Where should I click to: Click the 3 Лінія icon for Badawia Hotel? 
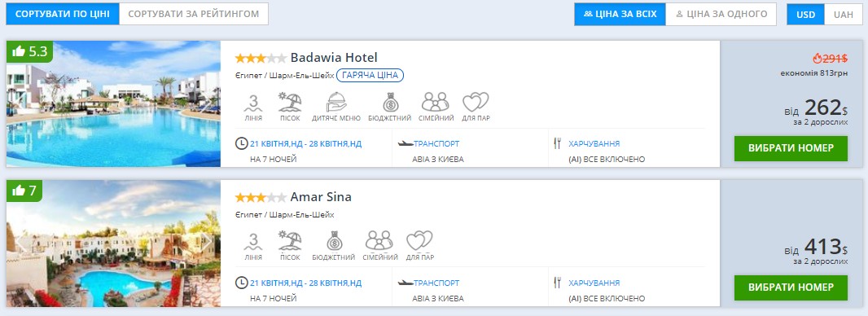[x=253, y=107]
